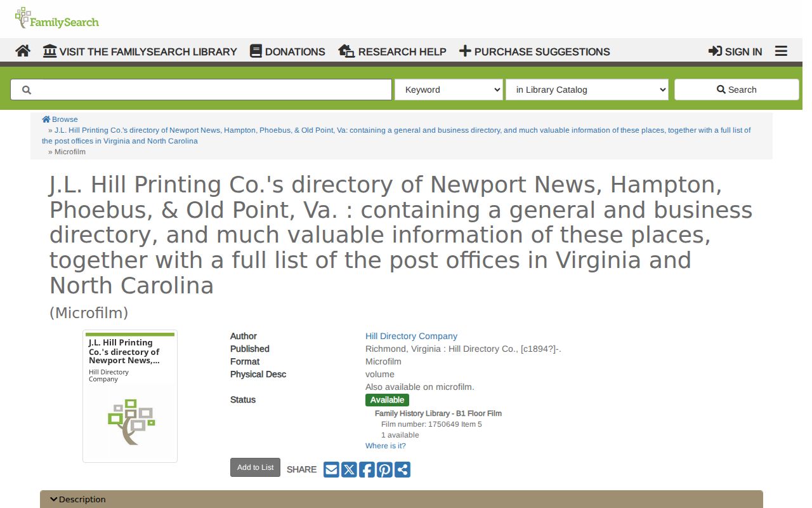Click the published 'Richmond, Virginia' text
Screen dimensions: 812x508
pos(403,349)
